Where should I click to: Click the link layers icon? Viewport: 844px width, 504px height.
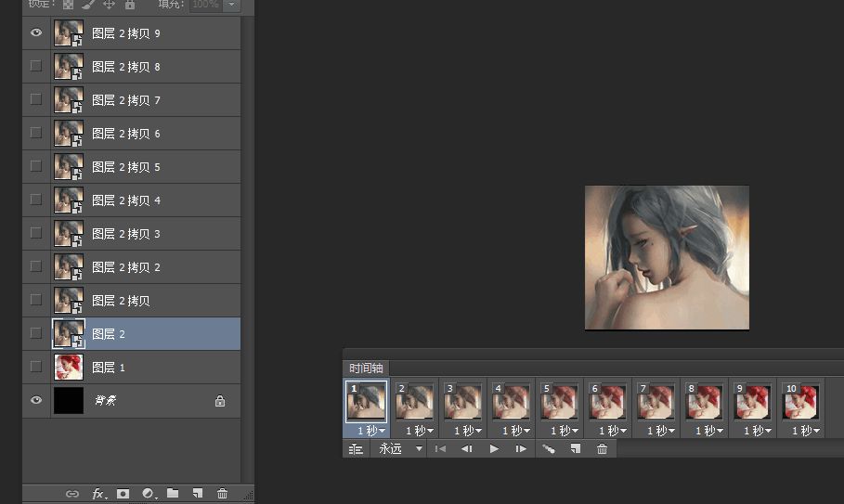[72, 493]
